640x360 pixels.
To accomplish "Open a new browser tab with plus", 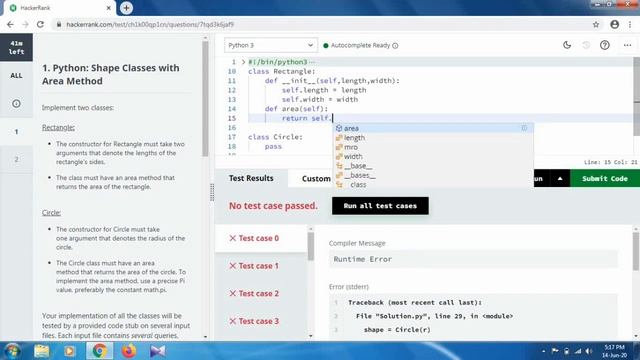I will coord(126,8).
